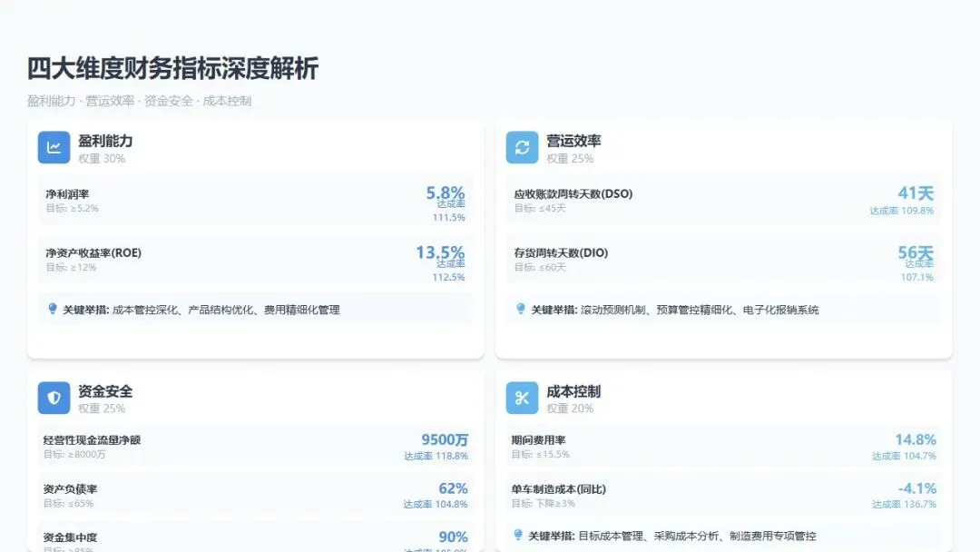Click the 达成率 109.8% text
This screenshot has width=980, height=552.
(901, 212)
